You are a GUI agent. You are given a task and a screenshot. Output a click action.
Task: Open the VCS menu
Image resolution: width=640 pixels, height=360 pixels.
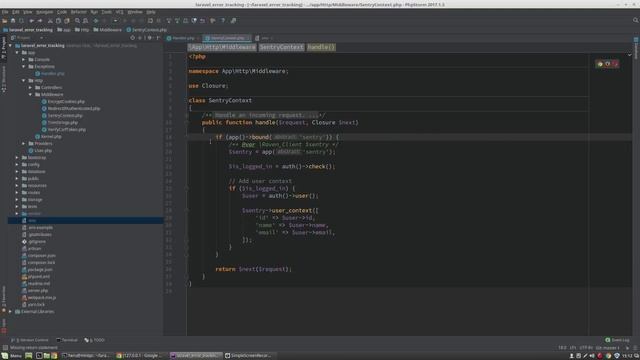tap(119, 12)
